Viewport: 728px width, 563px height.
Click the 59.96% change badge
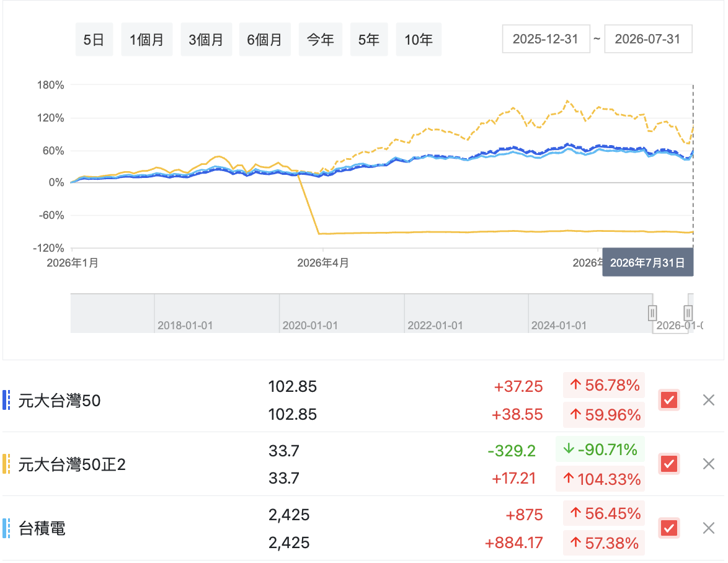[604, 414]
